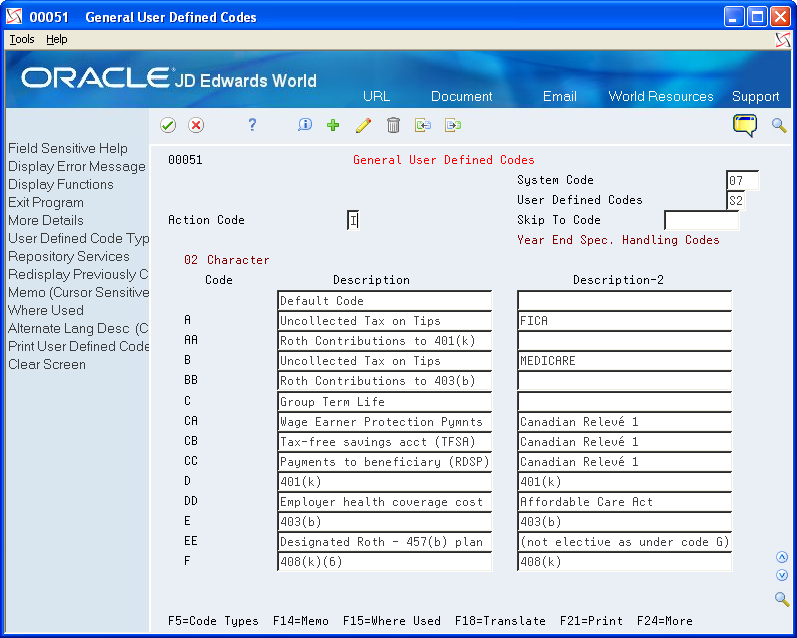This screenshot has width=797, height=638.
Task: Click F18=Translate function key
Action: click(501, 621)
